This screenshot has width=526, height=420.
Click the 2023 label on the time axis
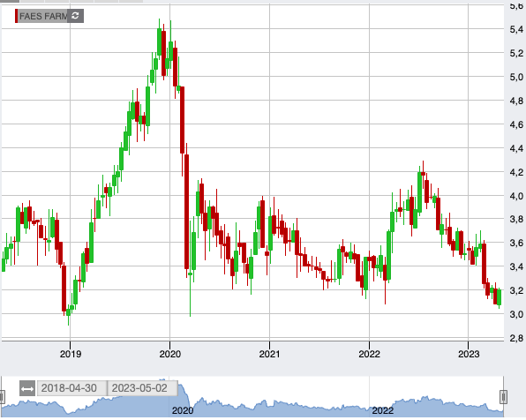[x=469, y=354]
